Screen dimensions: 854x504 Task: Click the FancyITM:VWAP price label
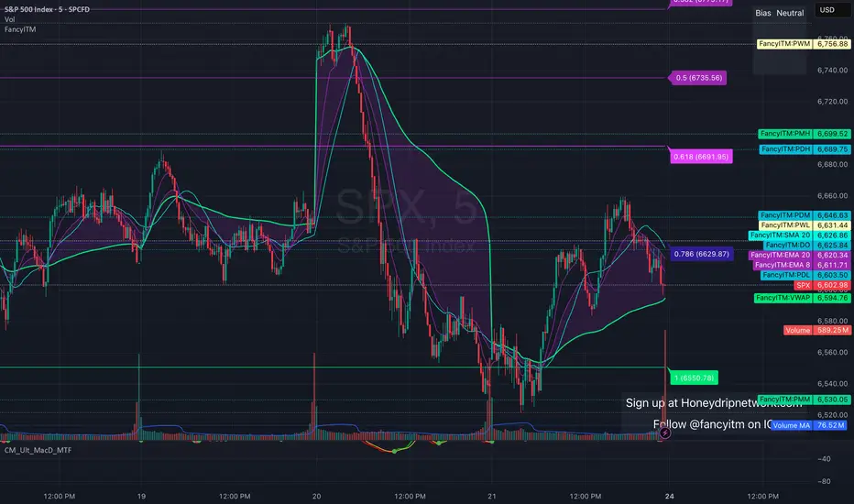tap(802, 298)
